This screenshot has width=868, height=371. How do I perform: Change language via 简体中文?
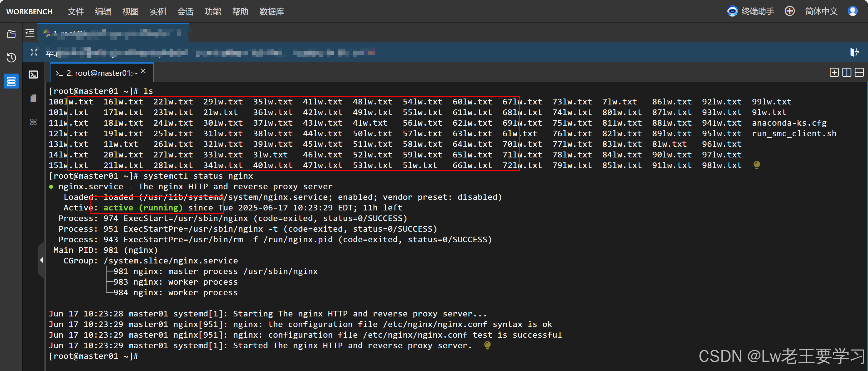coord(821,11)
